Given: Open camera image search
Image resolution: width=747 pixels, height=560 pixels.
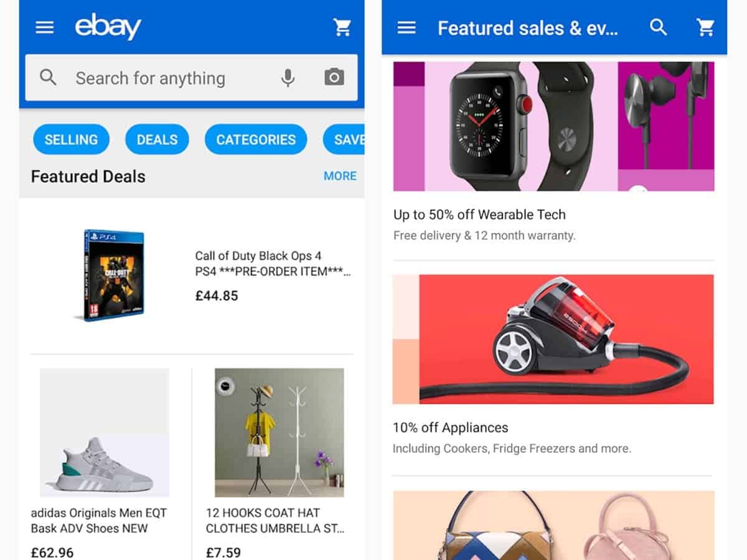Looking at the screenshot, I should tap(334, 78).
